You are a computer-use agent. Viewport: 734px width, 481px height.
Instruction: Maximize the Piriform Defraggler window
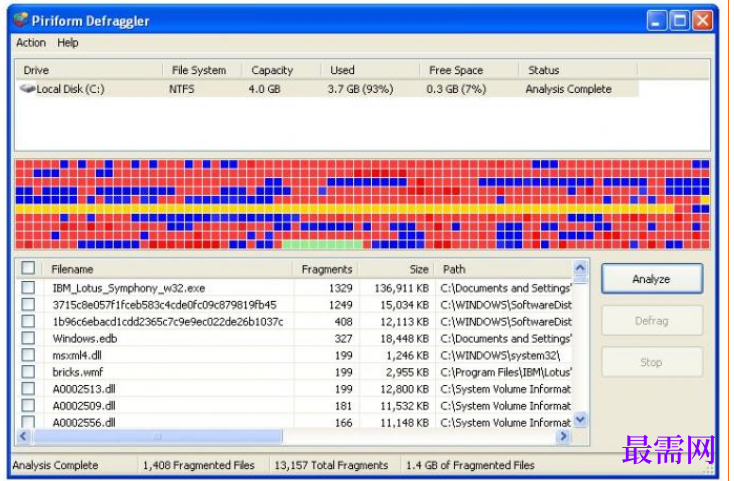tap(680, 21)
